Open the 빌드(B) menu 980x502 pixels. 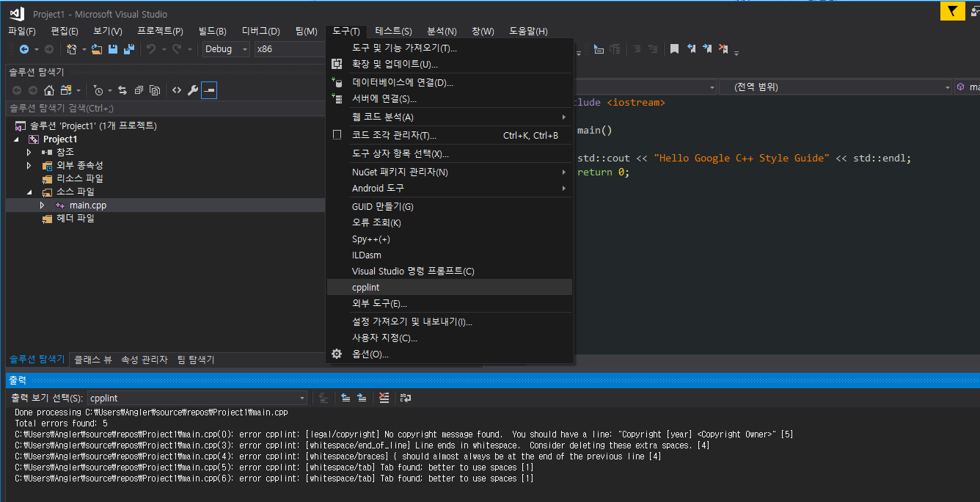tap(212, 31)
